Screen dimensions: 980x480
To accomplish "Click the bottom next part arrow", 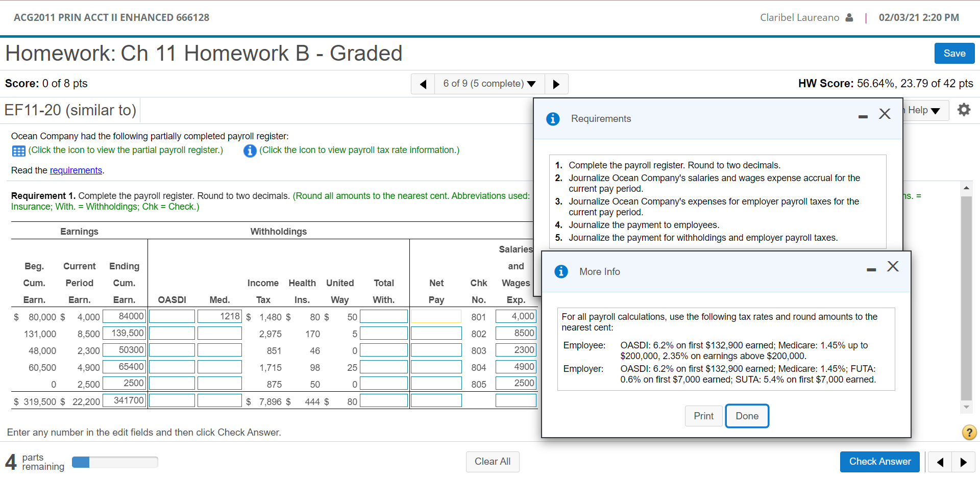I will pos(963,462).
